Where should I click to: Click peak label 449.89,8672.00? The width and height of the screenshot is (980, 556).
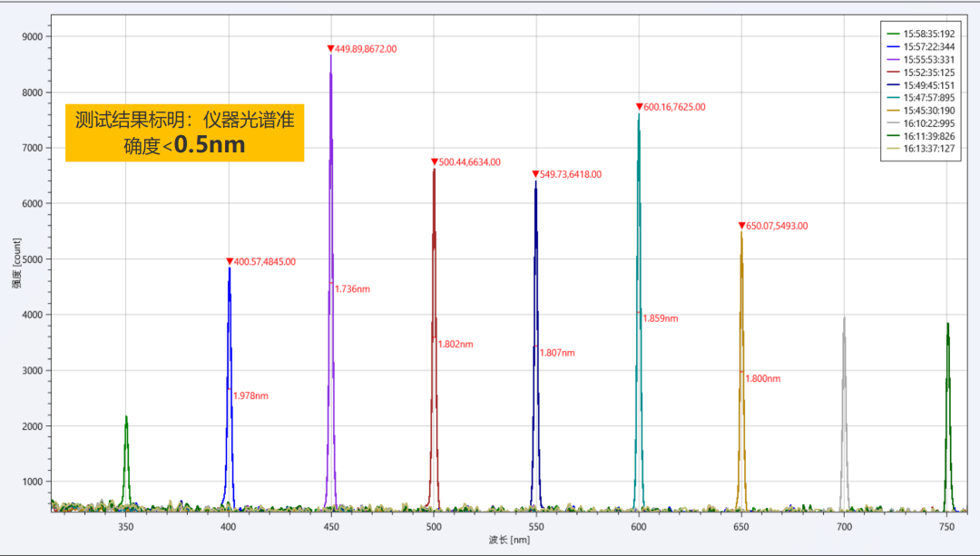pyautogui.click(x=366, y=49)
